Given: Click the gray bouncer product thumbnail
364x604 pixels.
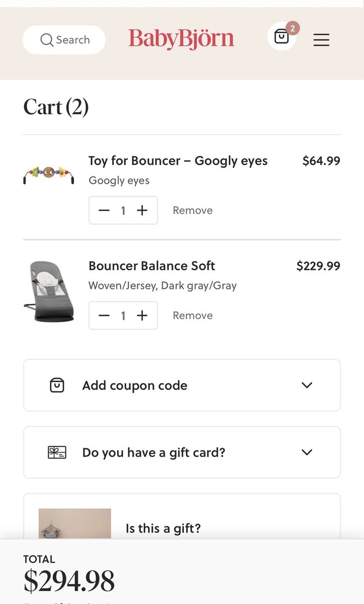Looking at the screenshot, I should pyautogui.click(x=49, y=291).
